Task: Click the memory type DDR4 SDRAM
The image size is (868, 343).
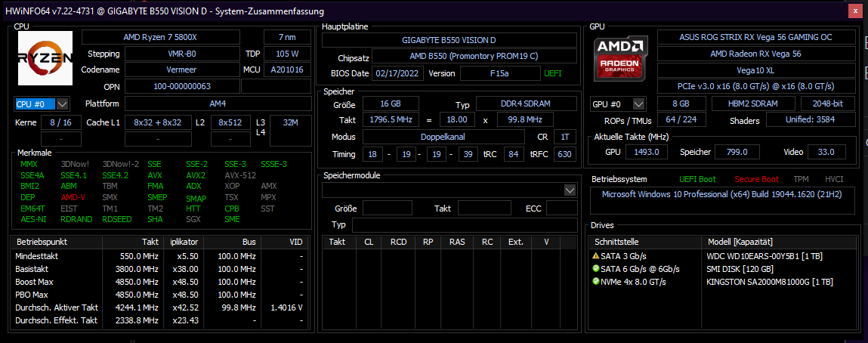Action: [527, 104]
